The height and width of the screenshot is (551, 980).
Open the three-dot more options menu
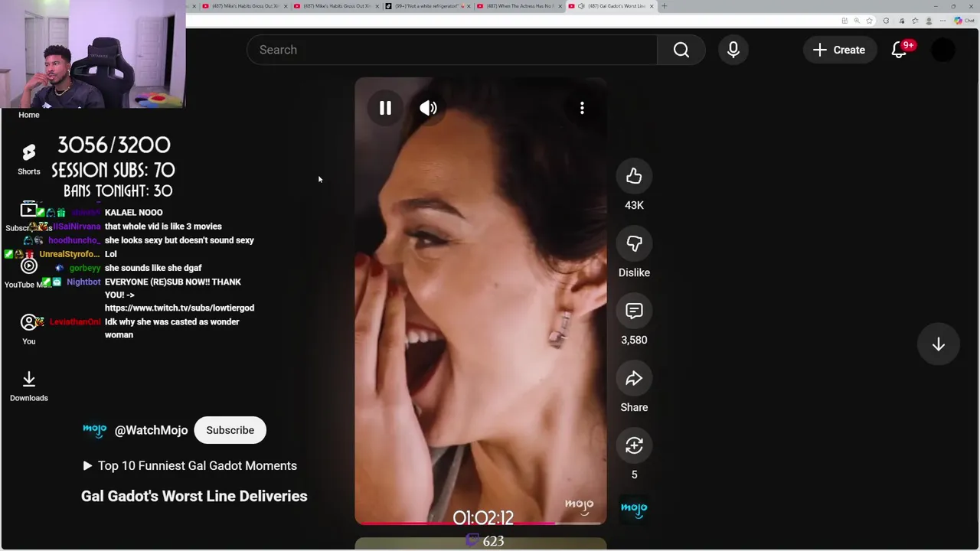pyautogui.click(x=582, y=108)
